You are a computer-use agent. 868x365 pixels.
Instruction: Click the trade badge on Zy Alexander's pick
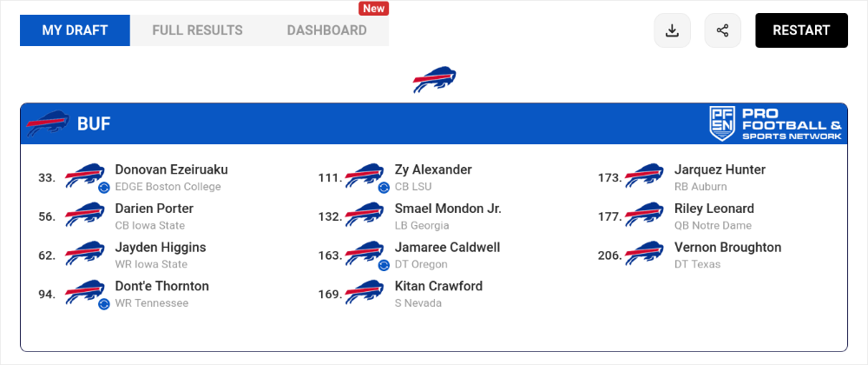click(x=384, y=188)
